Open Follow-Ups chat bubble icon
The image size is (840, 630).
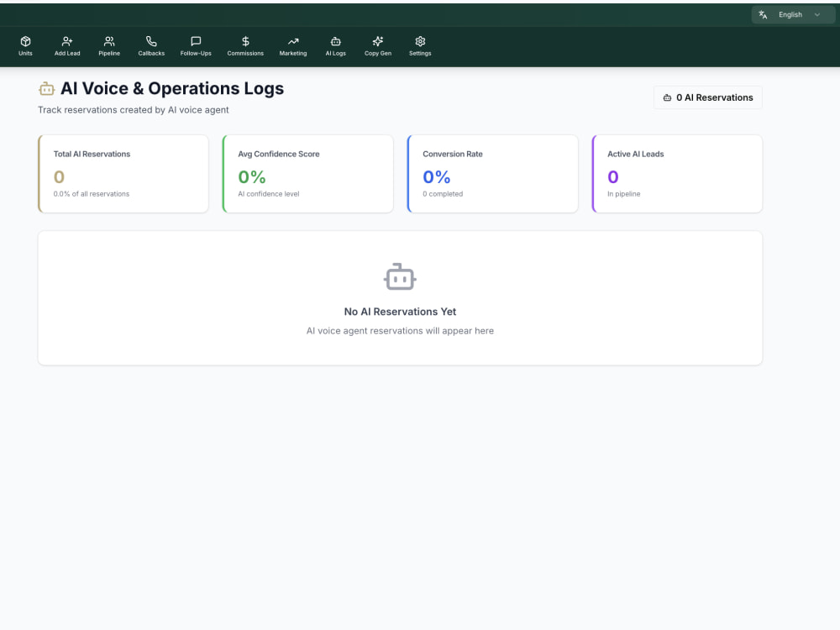(196, 41)
